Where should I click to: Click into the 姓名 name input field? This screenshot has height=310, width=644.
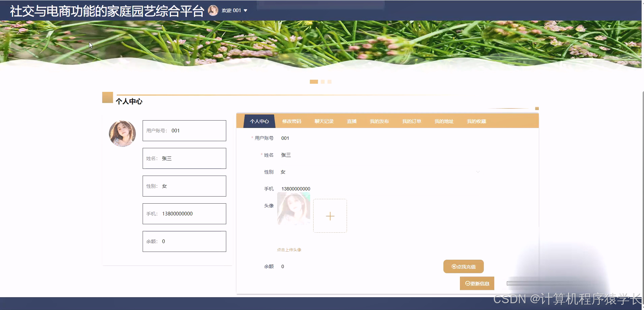184,158
